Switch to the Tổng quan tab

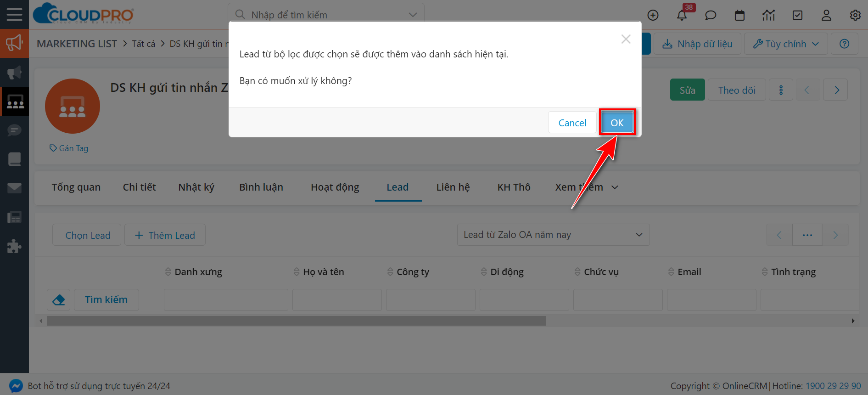[76, 187]
